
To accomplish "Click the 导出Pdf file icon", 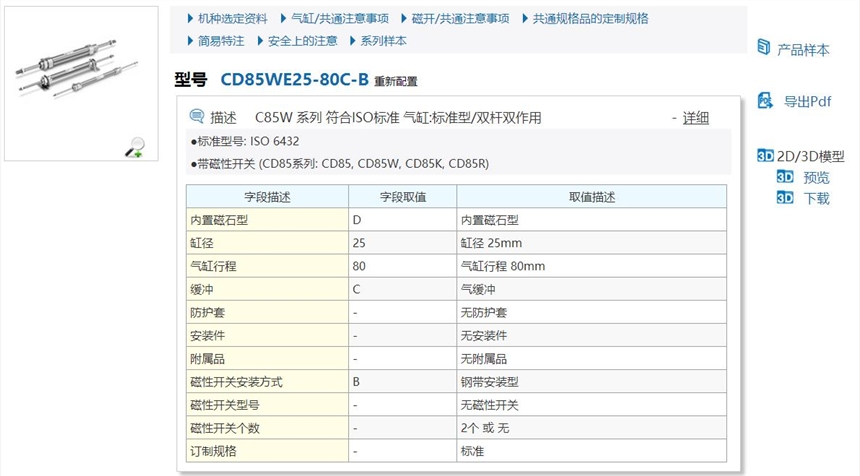I will click(765, 100).
